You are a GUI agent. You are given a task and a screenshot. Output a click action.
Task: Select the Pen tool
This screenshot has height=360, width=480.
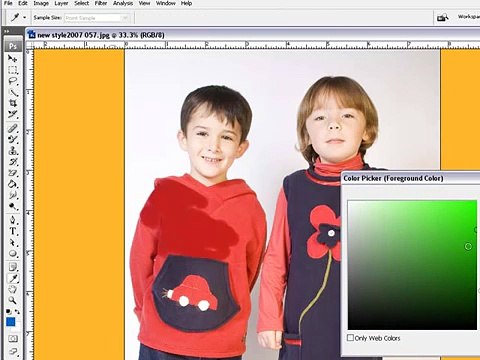click(13, 220)
